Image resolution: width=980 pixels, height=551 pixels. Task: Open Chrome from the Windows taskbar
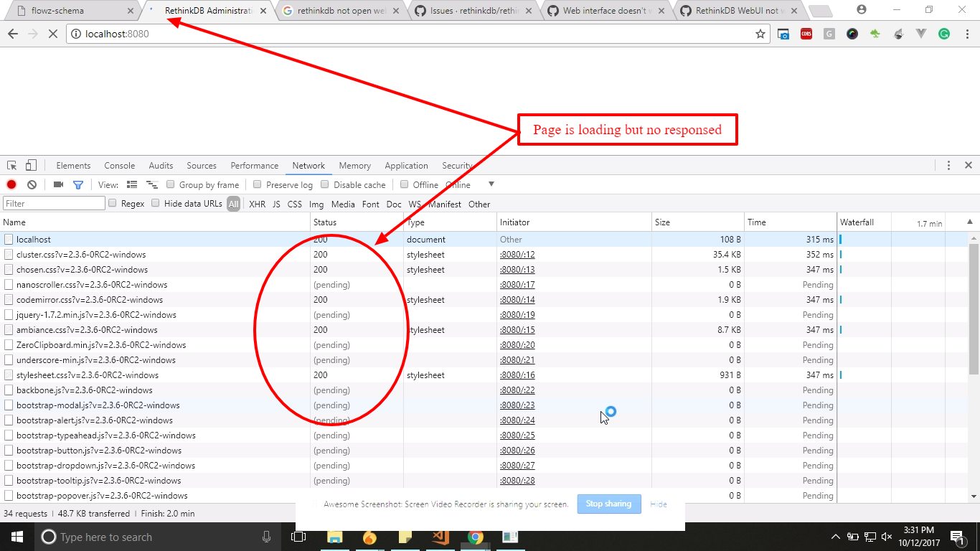475,537
